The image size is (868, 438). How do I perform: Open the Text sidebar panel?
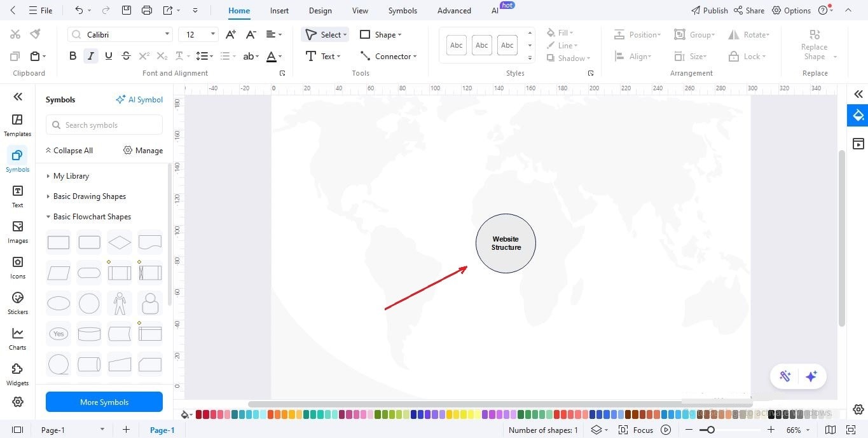click(x=17, y=196)
